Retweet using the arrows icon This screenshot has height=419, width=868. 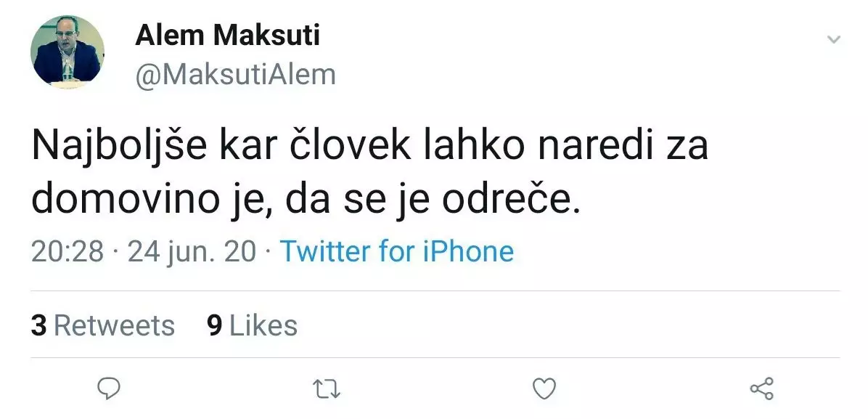click(326, 389)
